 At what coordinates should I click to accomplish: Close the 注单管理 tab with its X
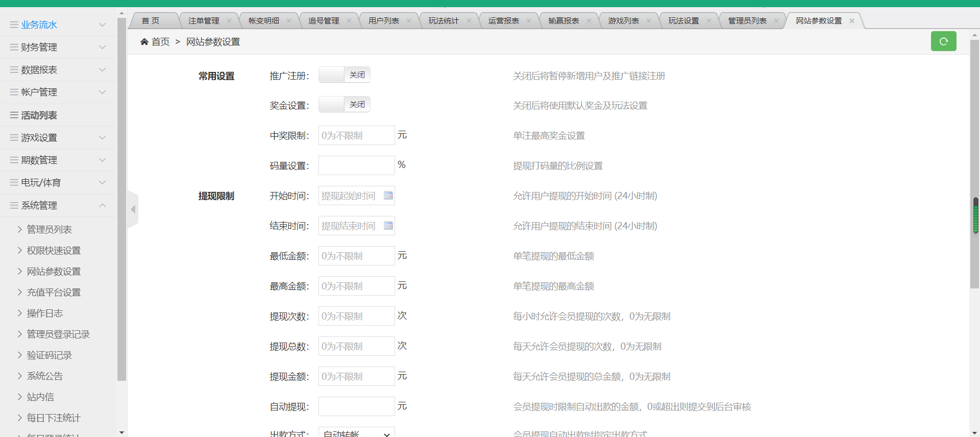(x=229, y=21)
